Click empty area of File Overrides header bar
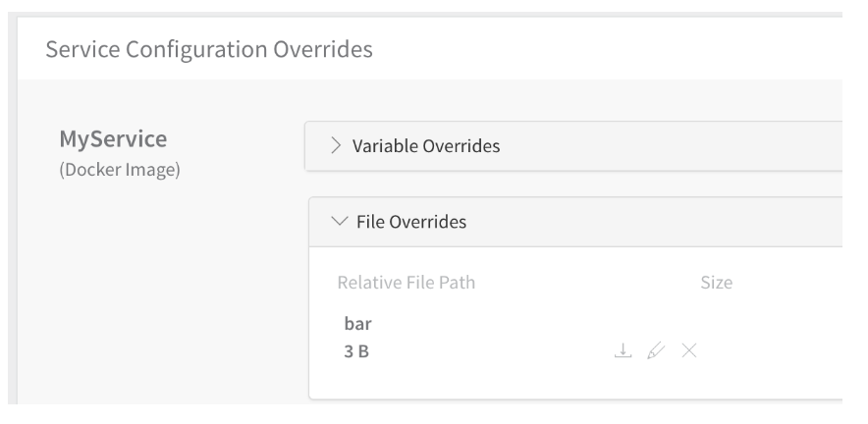868x424 pixels. coord(653,222)
